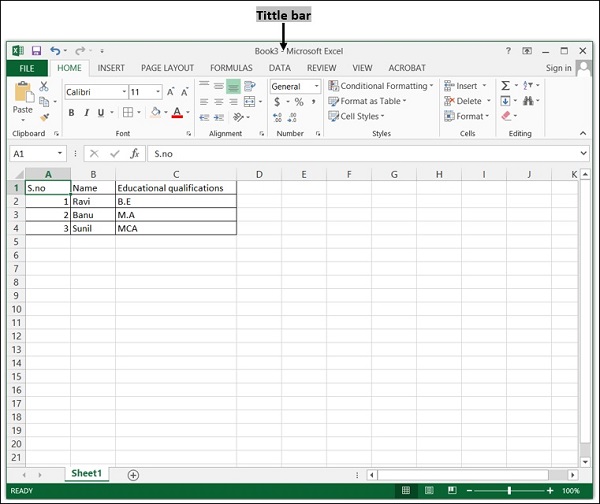The width and height of the screenshot is (600, 504).
Task: Open the Calibri font name dropdown
Action: pos(123,92)
